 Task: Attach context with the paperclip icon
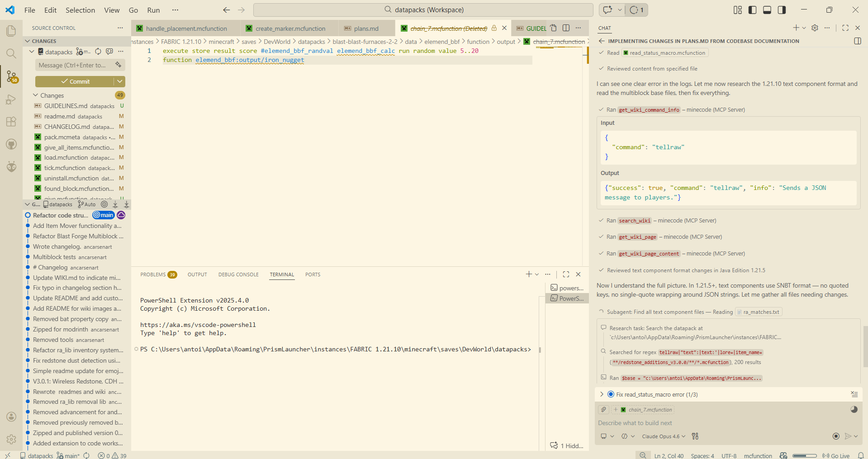tap(603, 410)
